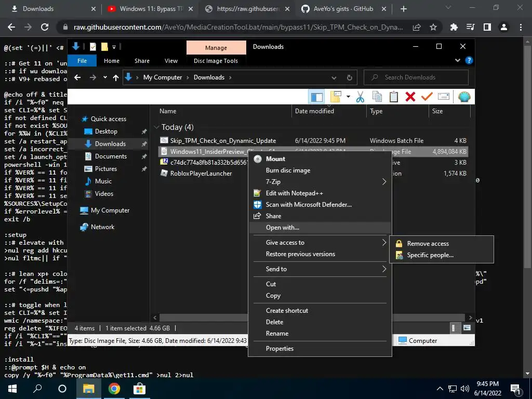This screenshot has height=399, width=532.
Task: Choose Specific people... in submenu
Action: point(430,255)
